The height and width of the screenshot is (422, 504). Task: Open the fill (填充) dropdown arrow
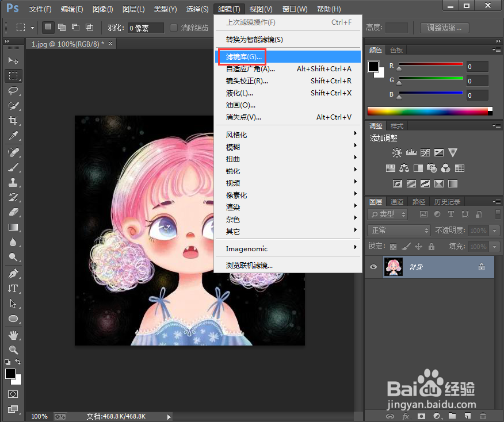494,246
